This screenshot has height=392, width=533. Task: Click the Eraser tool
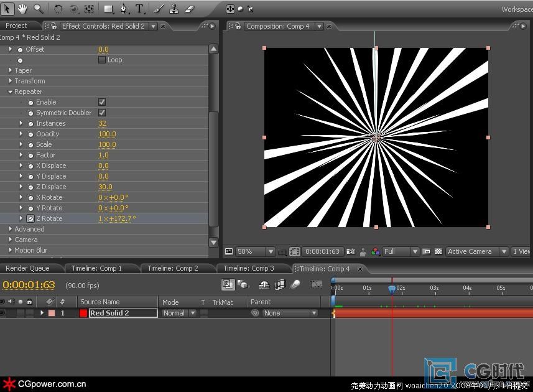190,9
